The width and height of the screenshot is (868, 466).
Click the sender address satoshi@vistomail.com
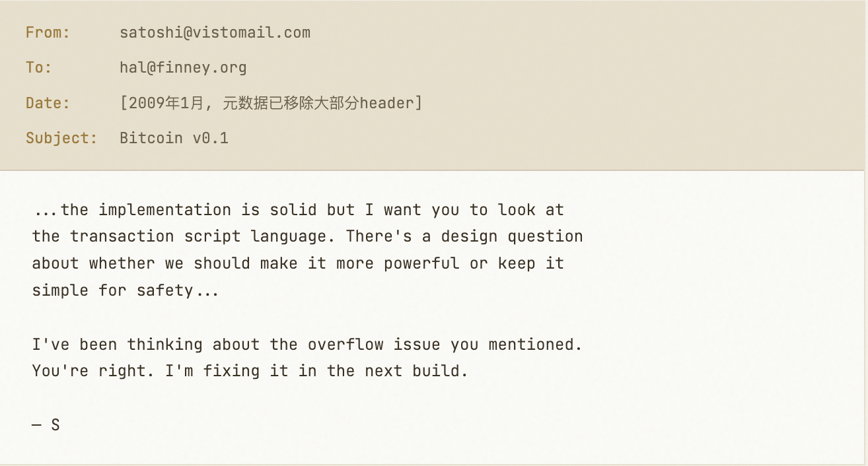(215, 32)
